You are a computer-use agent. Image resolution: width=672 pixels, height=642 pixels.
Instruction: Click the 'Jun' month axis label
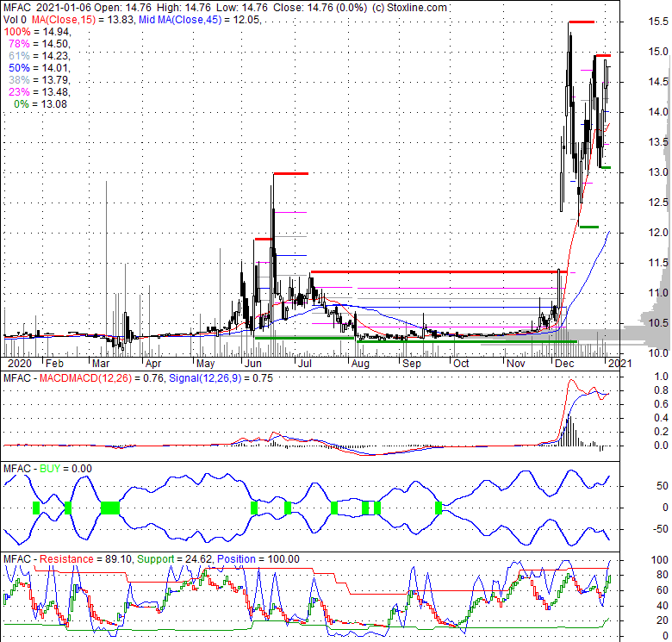(252, 364)
